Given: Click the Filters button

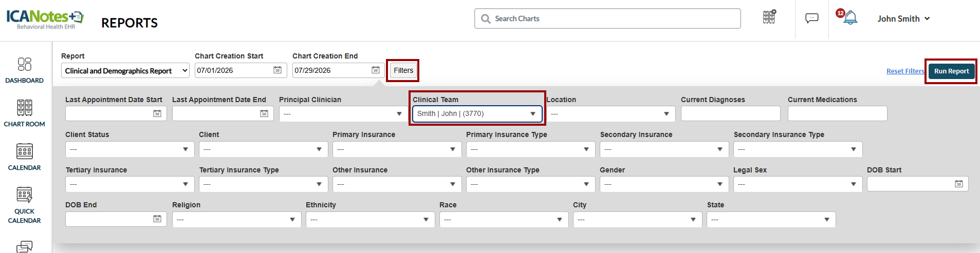Looking at the screenshot, I should (x=403, y=70).
